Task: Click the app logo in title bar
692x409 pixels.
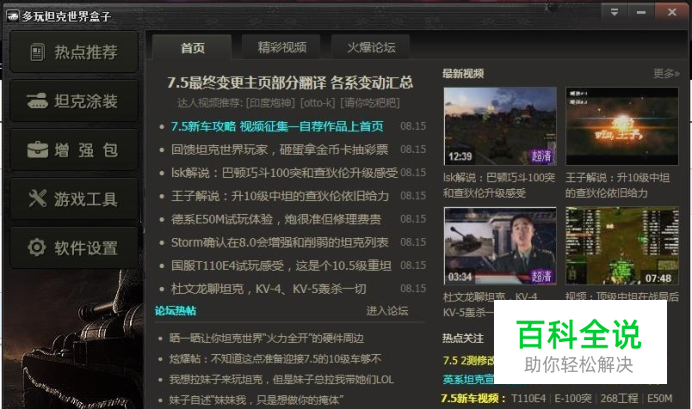Action: (x=12, y=16)
